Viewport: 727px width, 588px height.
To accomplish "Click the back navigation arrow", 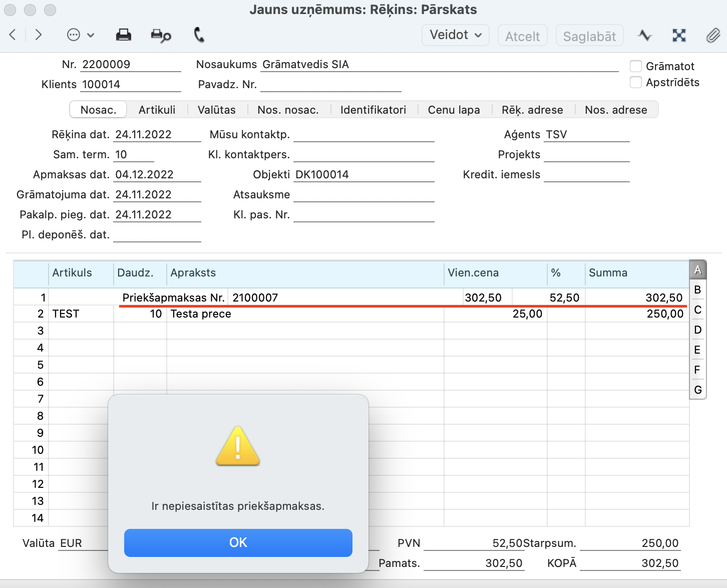I will coord(13,35).
